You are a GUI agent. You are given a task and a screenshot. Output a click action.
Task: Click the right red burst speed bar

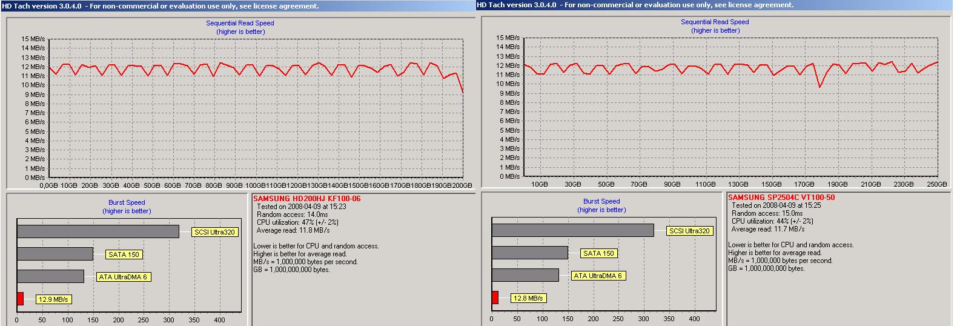[495, 298]
